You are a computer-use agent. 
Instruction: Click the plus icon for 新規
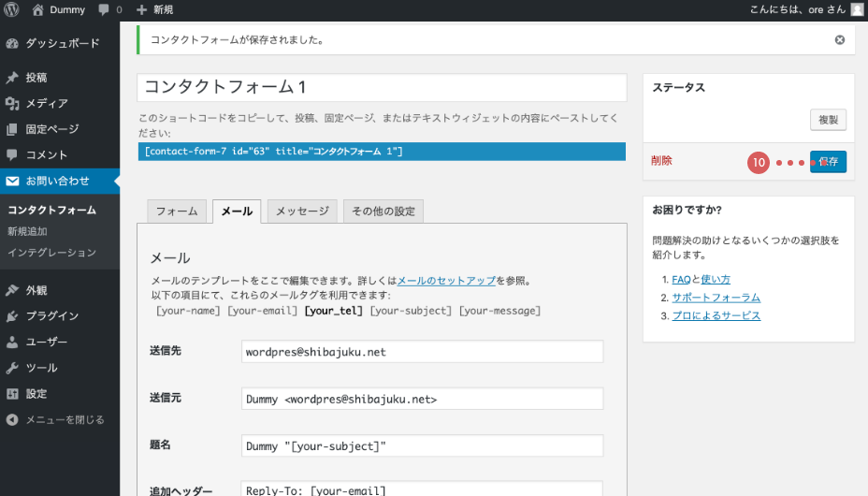(x=141, y=9)
